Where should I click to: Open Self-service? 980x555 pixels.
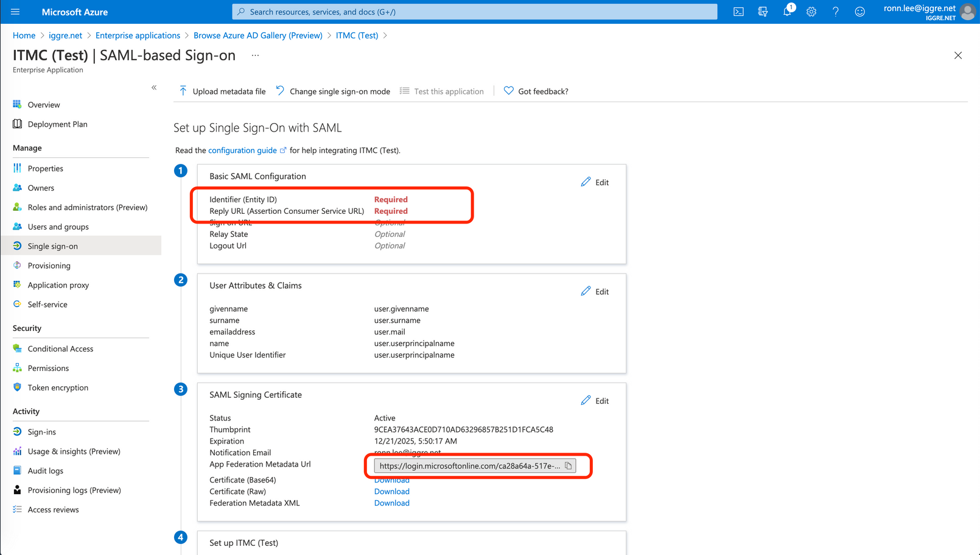pyautogui.click(x=47, y=305)
